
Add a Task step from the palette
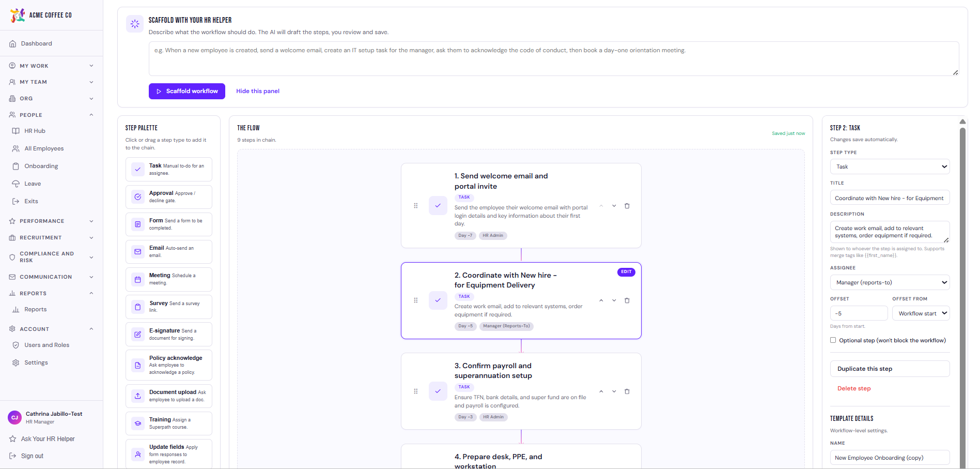click(168, 169)
